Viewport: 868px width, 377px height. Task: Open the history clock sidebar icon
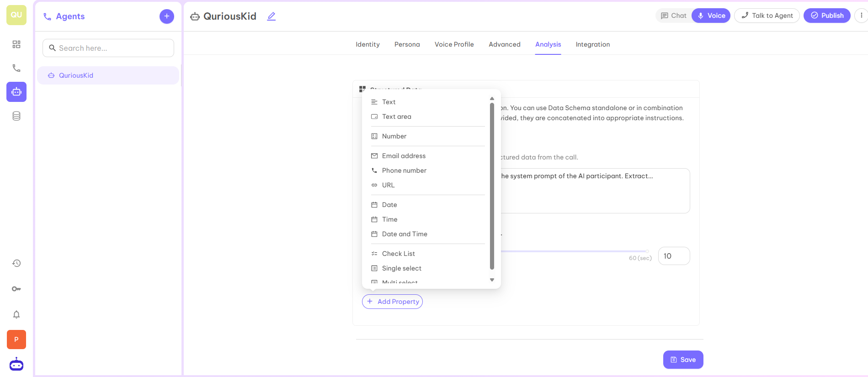point(16,263)
